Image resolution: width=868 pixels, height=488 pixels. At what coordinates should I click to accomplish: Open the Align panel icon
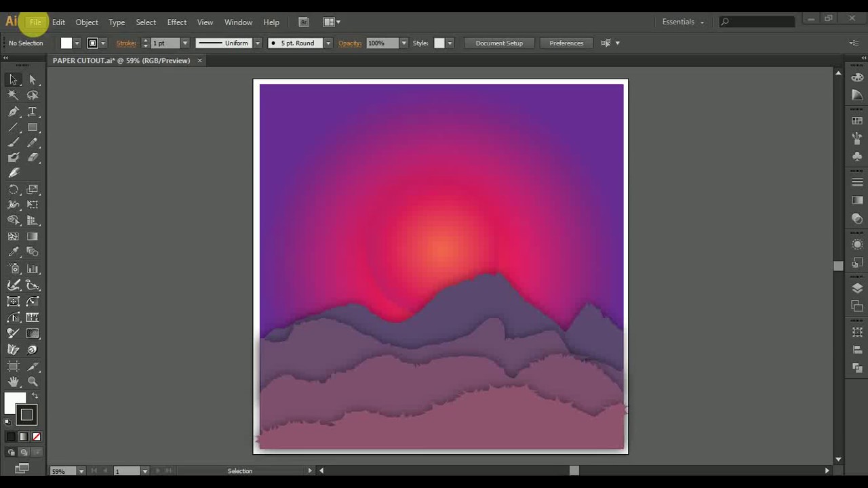pos(857,350)
